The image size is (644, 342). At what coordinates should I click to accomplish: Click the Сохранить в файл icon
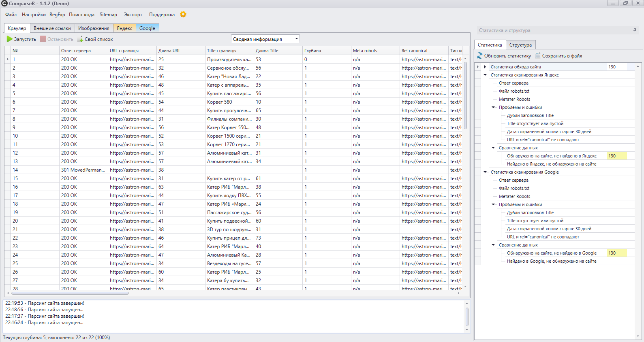pos(538,56)
